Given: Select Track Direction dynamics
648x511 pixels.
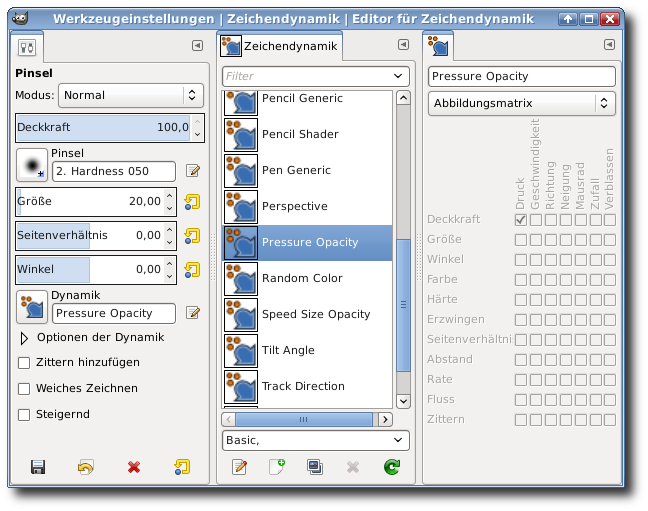Looking at the screenshot, I should click(x=308, y=387).
